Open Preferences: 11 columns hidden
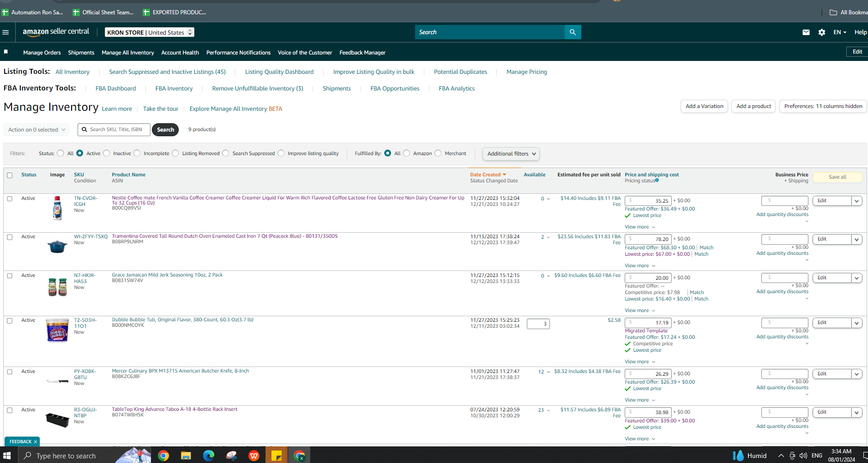This screenshot has width=868, height=463. tap(823, 106)
